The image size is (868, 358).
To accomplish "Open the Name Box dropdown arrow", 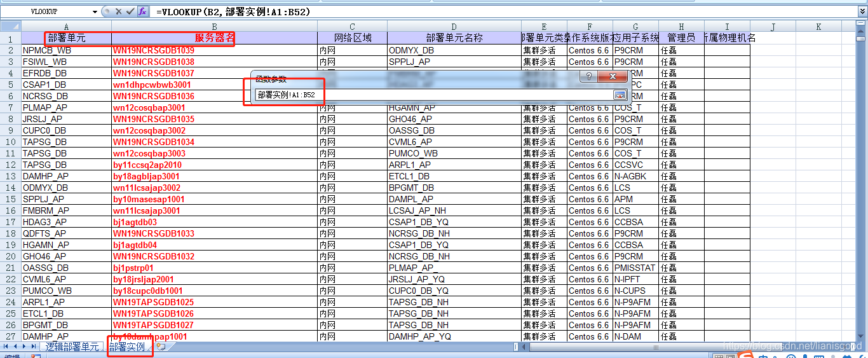I will point(95,11).
